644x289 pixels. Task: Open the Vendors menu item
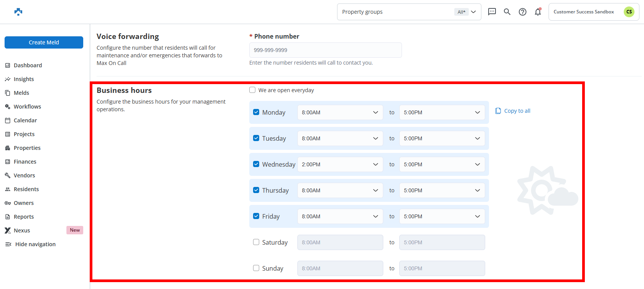(x=24, y=175)
